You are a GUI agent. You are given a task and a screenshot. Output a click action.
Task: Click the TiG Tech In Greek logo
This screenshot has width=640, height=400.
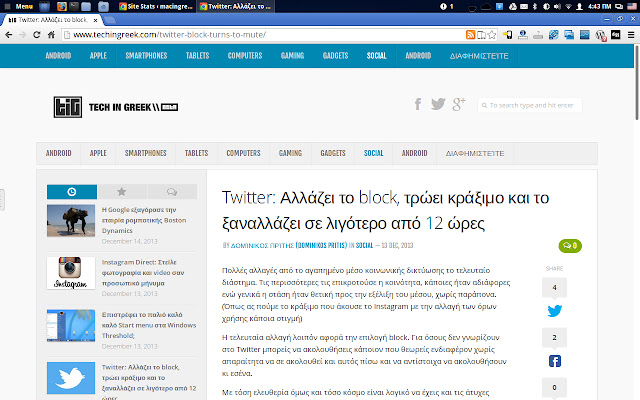click(x=116, y=107)
